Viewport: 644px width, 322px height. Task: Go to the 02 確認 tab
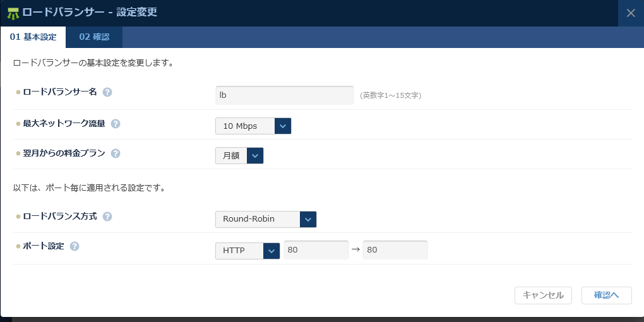click(x=94, y=37)
